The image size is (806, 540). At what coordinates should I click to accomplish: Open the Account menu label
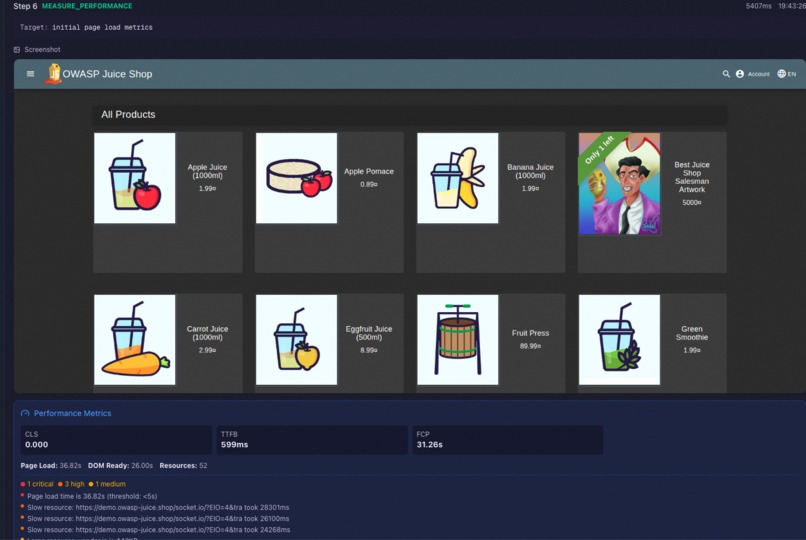tap(758, 74)
